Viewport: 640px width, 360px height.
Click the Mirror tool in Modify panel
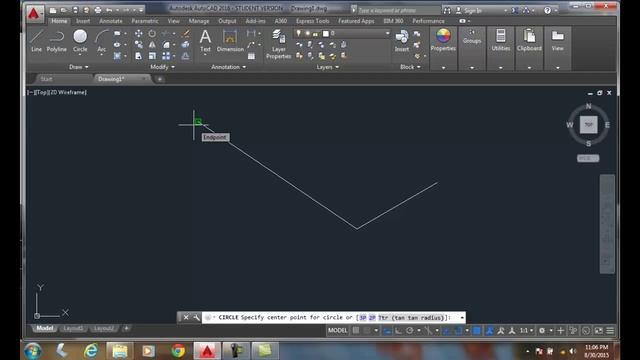point(152,44)
